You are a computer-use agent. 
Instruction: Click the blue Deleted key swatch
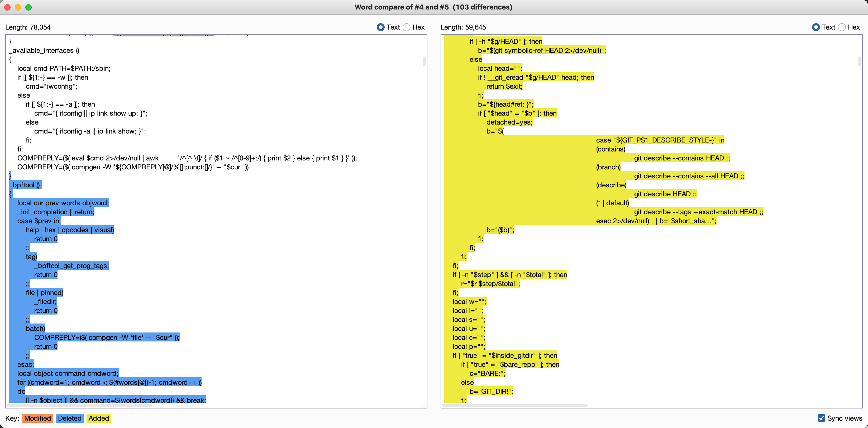pos(69,418)
